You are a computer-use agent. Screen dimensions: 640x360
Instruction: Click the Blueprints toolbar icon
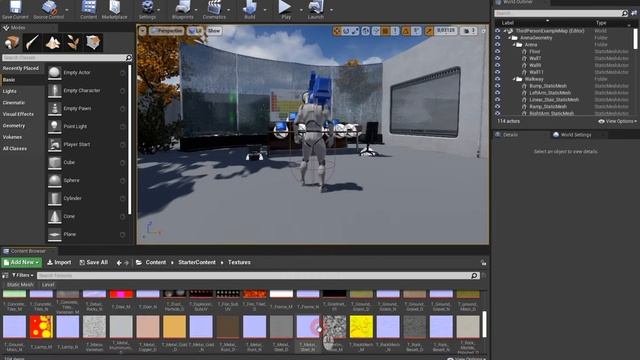182,8
